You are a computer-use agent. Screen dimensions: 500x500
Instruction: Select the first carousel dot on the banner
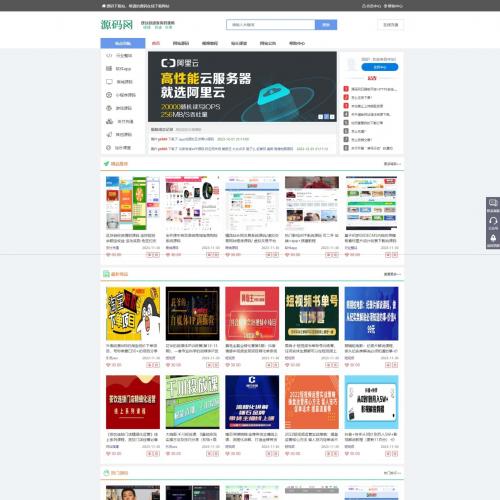coord(320,117)
